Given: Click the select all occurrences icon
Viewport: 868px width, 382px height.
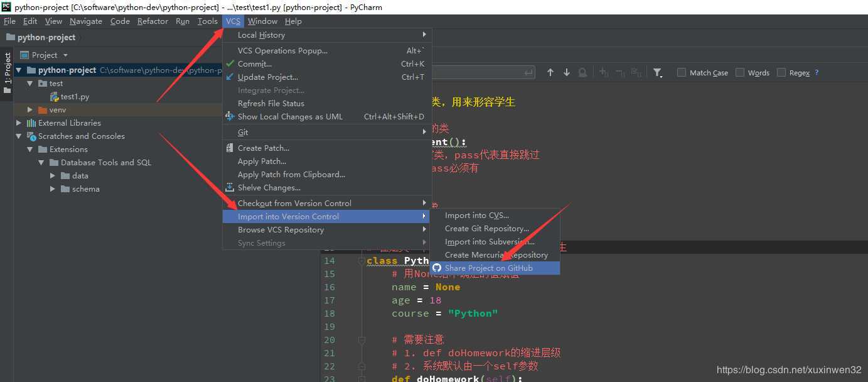Looking at the screenshot, I should pos(636,73).
